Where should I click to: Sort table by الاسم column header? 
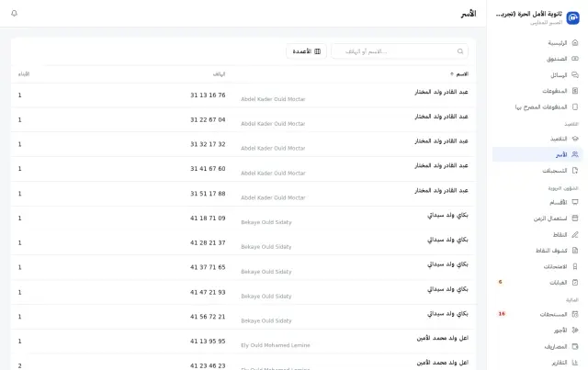459,73
